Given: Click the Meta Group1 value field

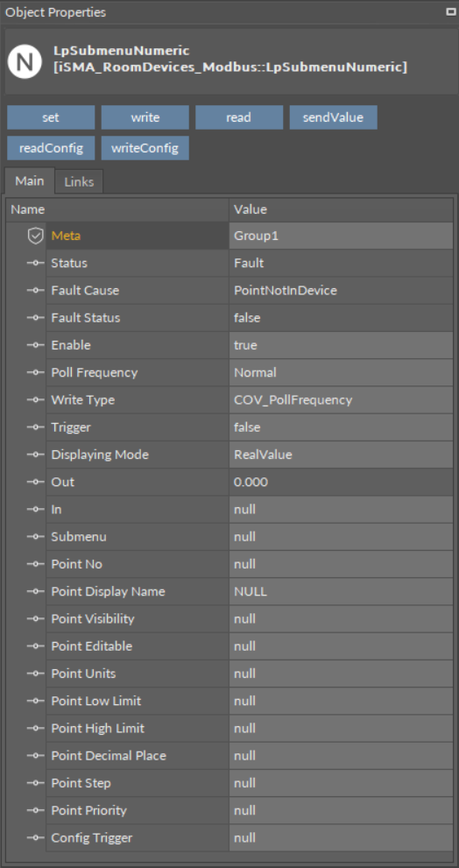Looking at the screenshot, I should coord(341,236).
